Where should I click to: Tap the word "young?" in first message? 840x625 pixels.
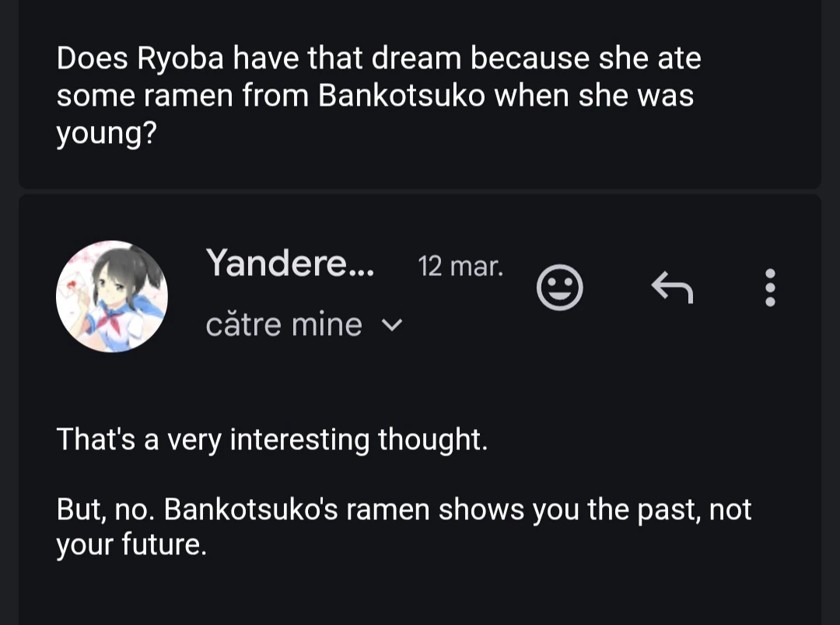[107, 134]
